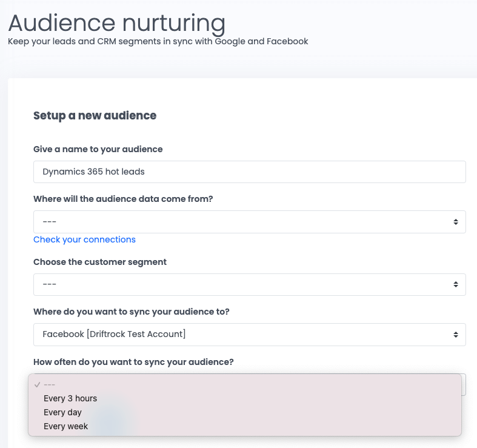Open the audience data source dropdown
Viewport: 477px width, 448px height.
pos(250,222)
